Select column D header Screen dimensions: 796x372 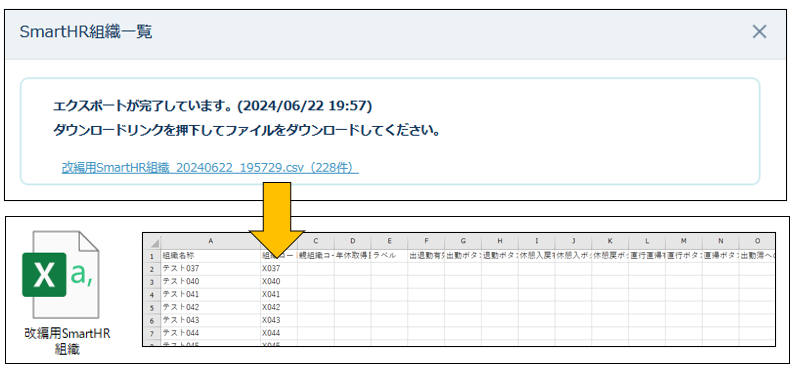353,242
